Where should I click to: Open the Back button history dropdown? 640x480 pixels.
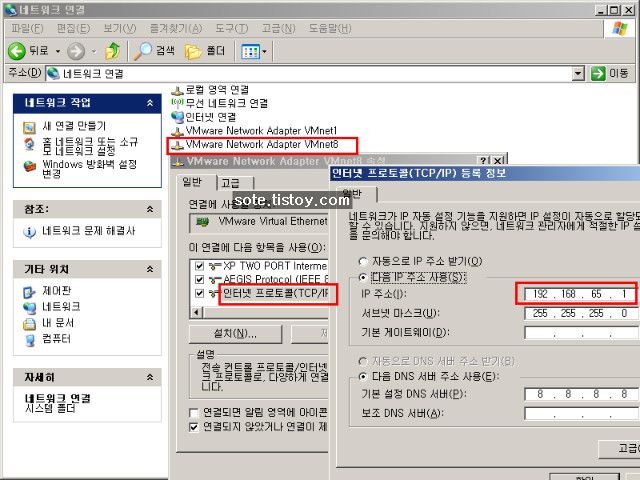coord(58,51)
